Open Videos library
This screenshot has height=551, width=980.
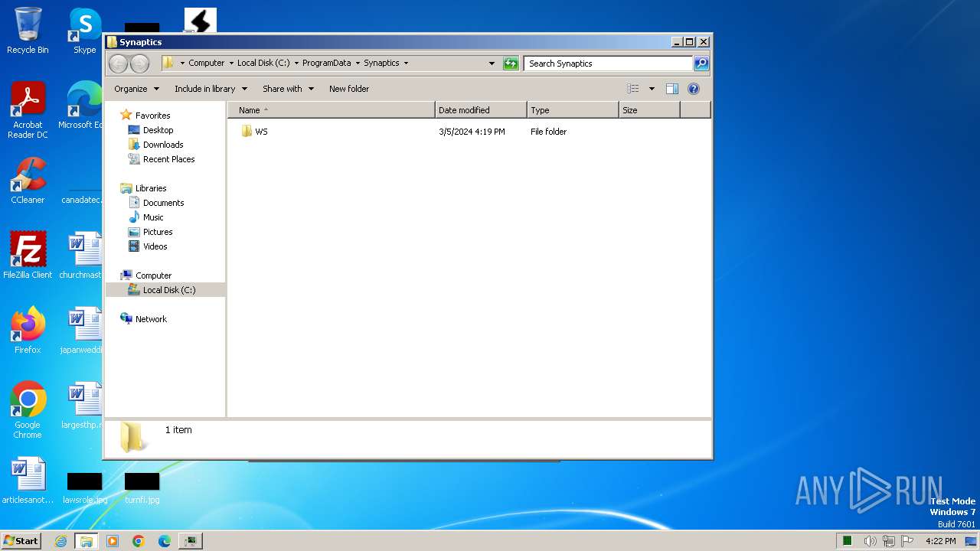(x=155, y=246)
